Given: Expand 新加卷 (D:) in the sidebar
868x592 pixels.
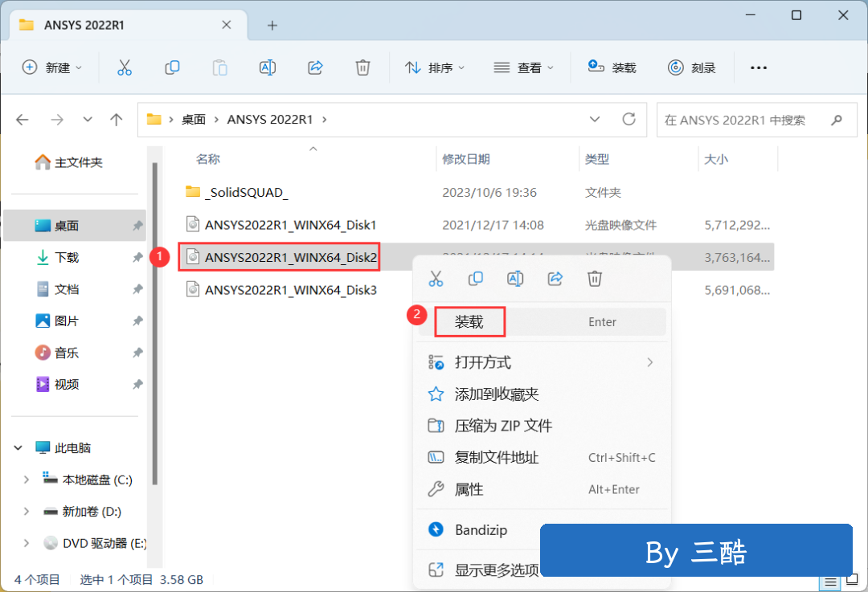Looking at the screenshot, I should click(26, 511).
